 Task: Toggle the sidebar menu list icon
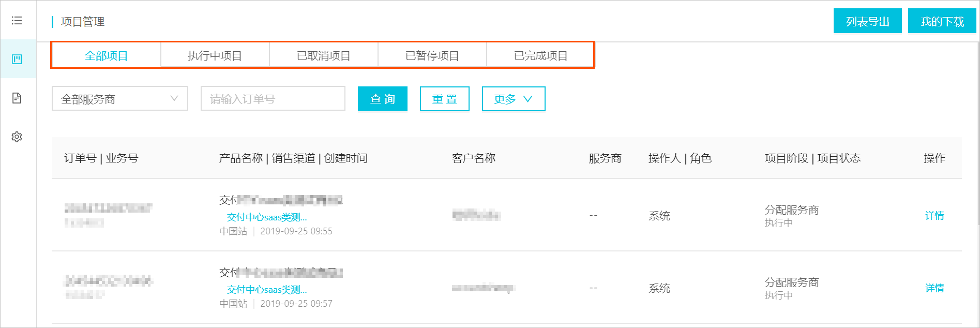[17, 21]
